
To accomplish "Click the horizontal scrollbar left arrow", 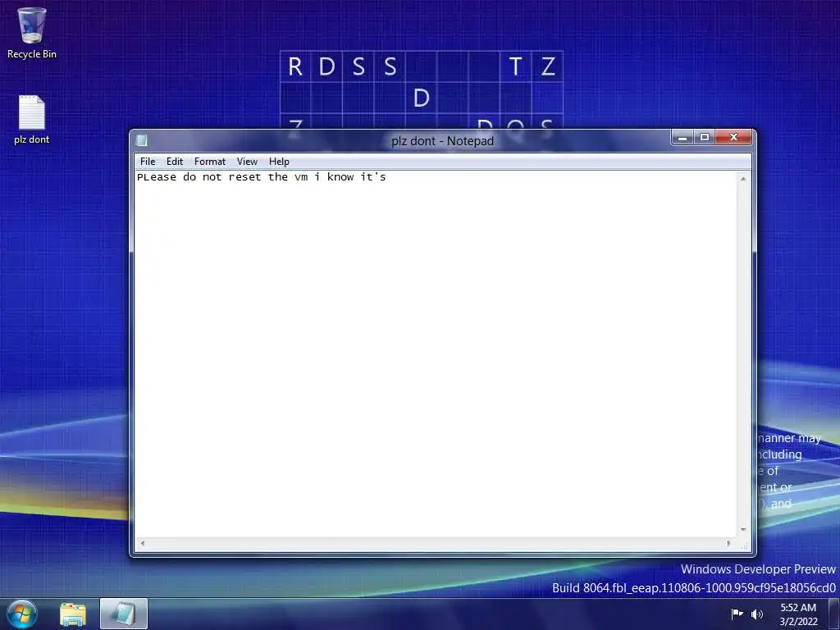I will tap(143, 543).
